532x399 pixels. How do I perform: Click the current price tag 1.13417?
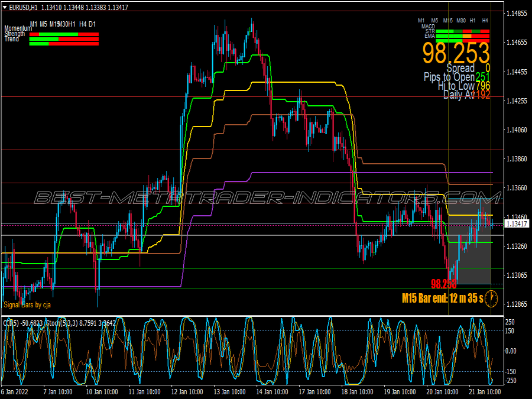coord(517,223)
